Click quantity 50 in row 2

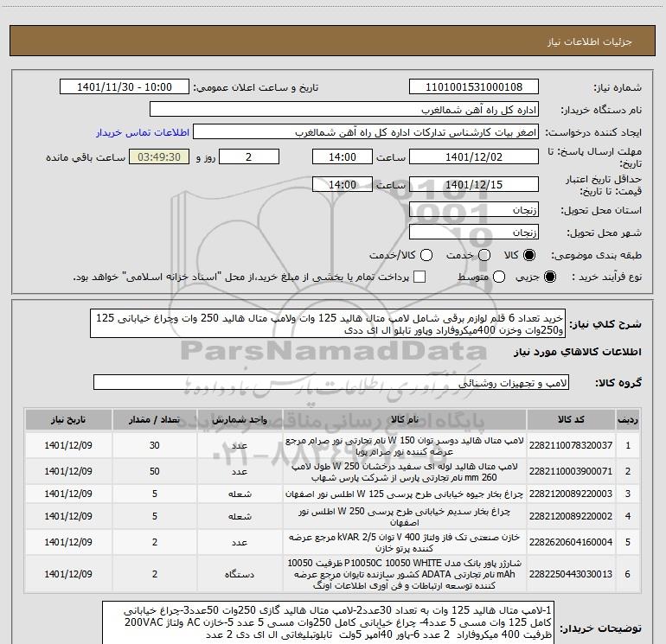(155, 471)
